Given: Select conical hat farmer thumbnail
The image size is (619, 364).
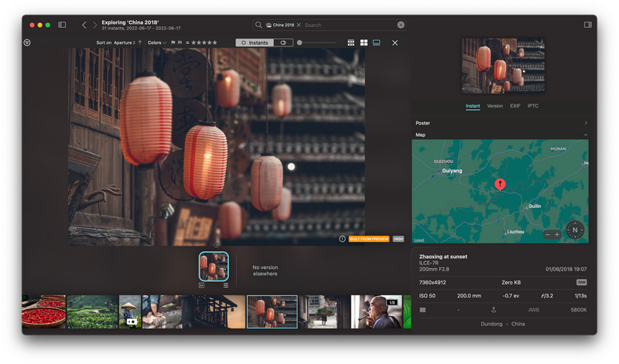Looking at the screenshot, I should 130,311.
